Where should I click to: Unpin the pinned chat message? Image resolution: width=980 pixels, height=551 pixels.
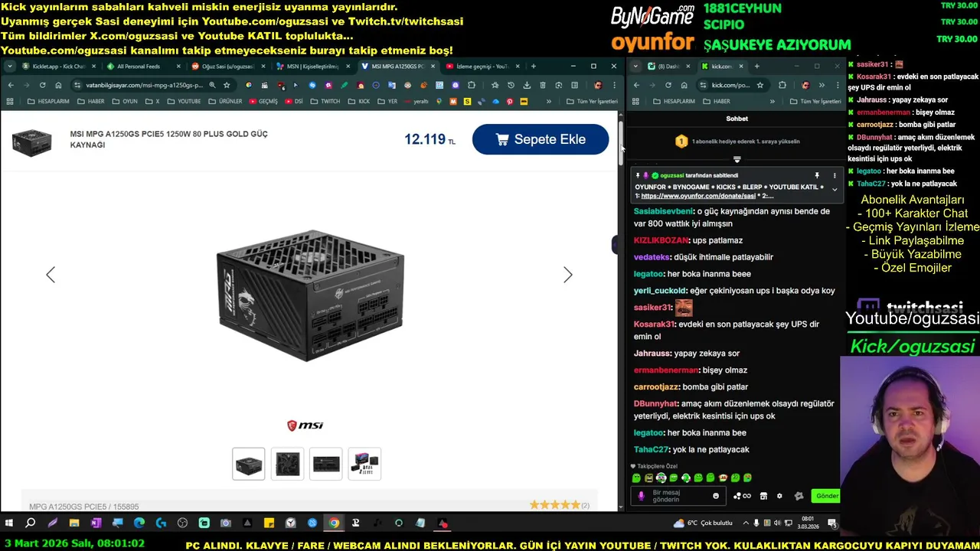pyautogui.click(x=817, y=176)
